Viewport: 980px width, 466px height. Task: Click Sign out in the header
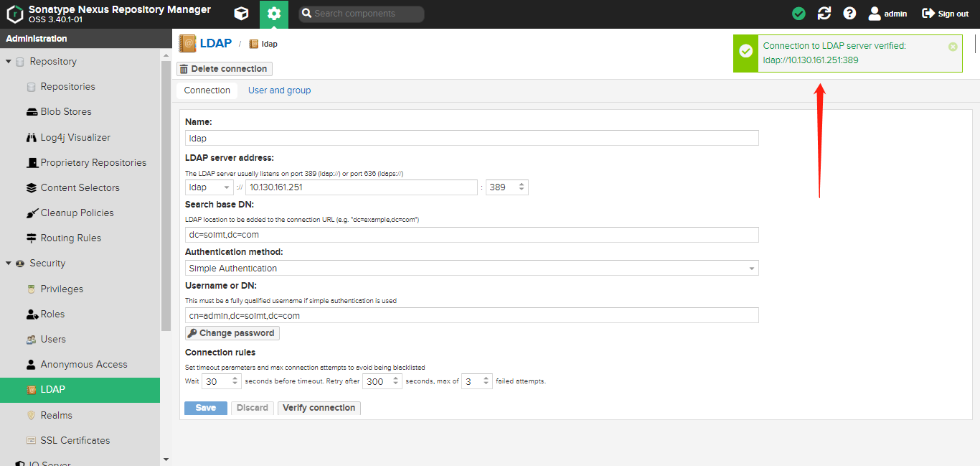945,14
